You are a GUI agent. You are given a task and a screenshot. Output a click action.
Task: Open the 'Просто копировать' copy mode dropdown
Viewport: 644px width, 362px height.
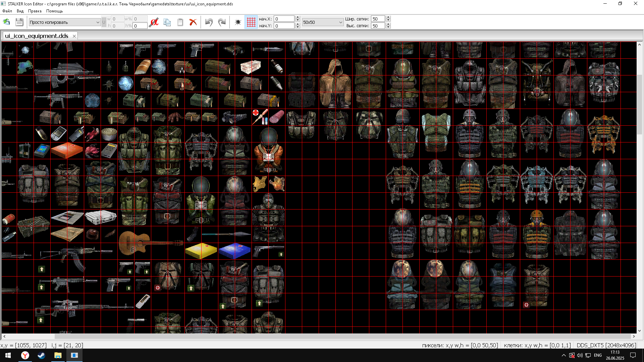pos(65,22)
